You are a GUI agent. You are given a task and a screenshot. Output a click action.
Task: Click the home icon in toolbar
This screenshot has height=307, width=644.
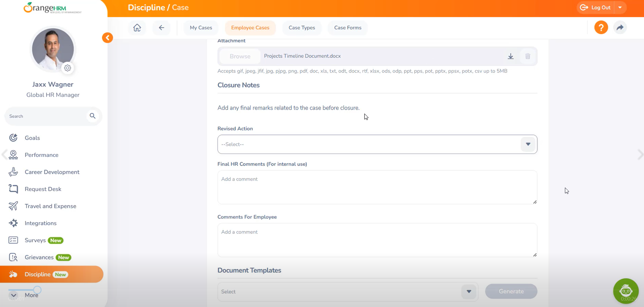pos(137,28)
